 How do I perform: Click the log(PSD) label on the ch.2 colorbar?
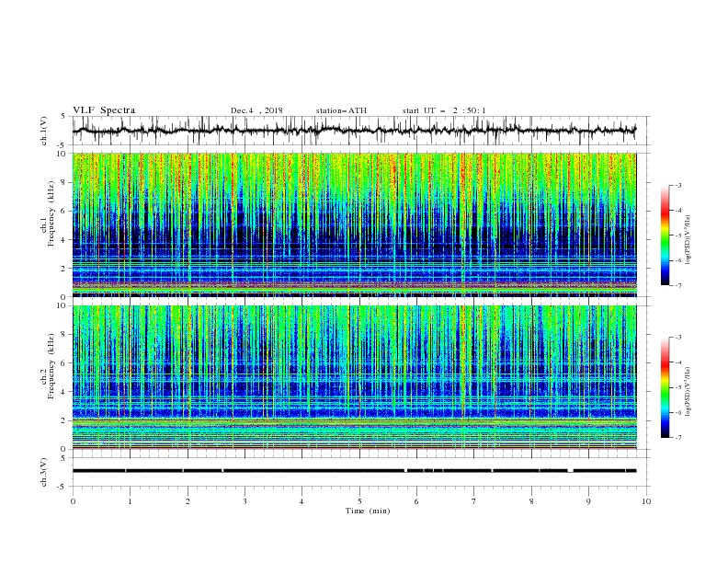(x=688, y=392)
